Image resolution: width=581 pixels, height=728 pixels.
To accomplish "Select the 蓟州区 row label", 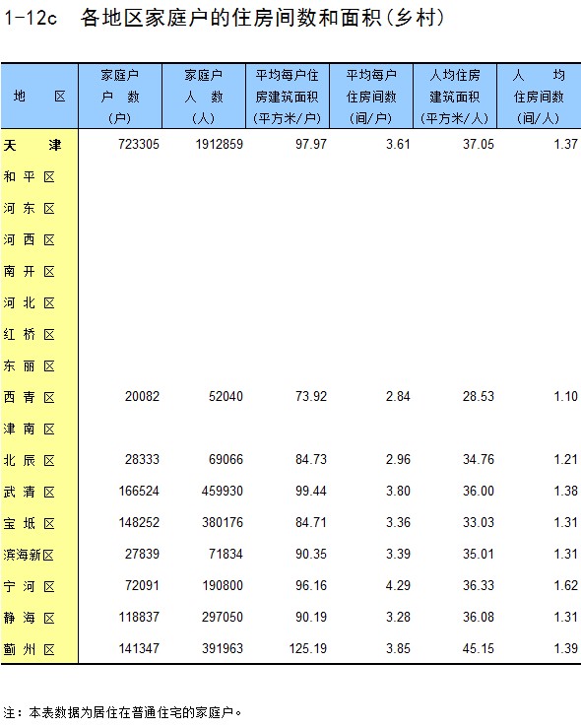I will point(30,649).
